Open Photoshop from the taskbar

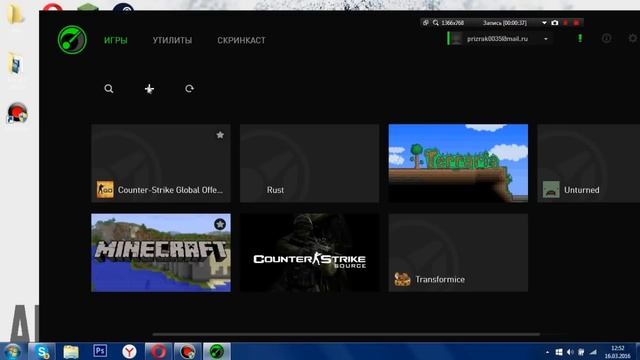[100, 351]
